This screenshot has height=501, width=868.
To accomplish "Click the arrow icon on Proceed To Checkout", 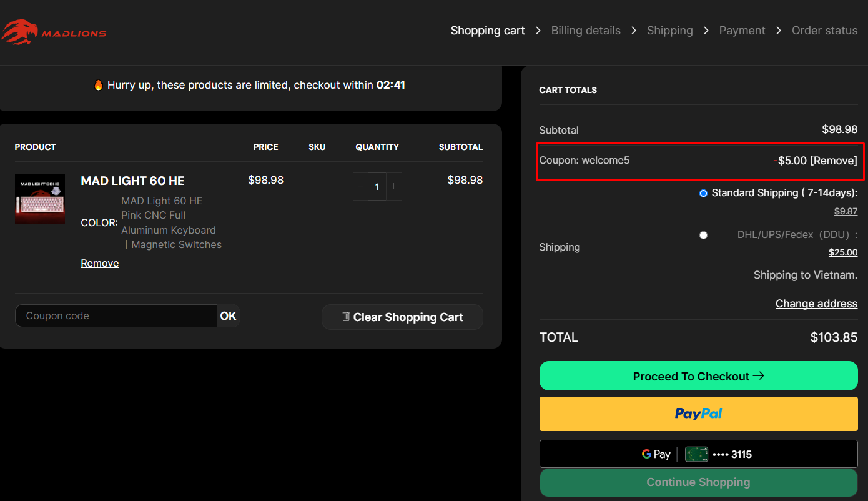I will 759,375.
